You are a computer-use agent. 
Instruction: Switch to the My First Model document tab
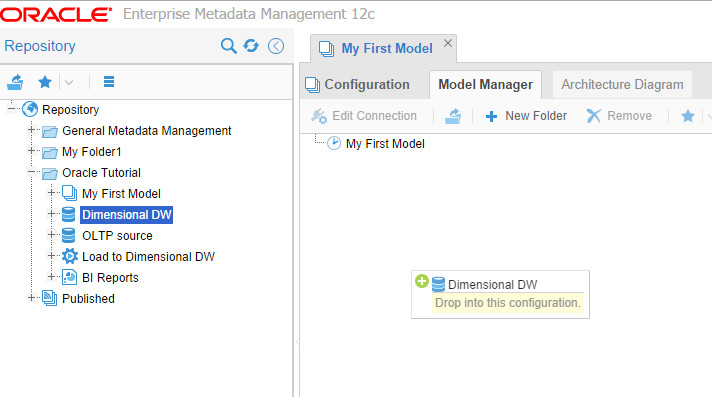(384, 49)
